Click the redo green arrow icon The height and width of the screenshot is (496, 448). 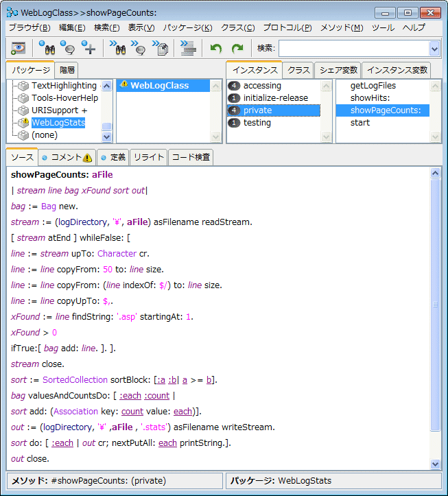pos(237,48)
